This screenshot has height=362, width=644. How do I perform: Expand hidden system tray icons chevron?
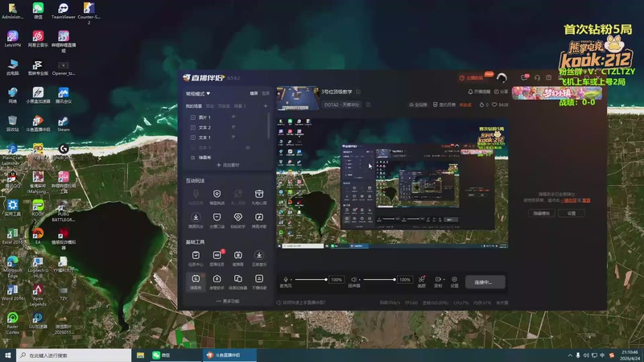coord(570,355)
